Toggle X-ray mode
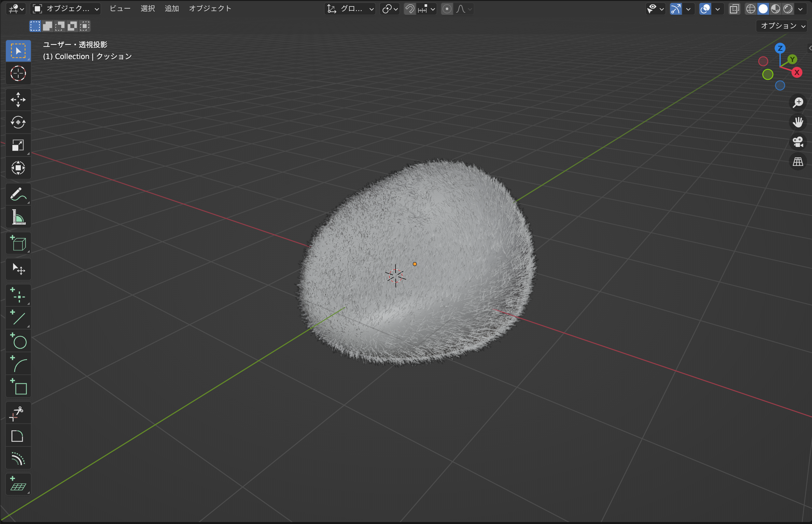 click(x=734, y=9)
